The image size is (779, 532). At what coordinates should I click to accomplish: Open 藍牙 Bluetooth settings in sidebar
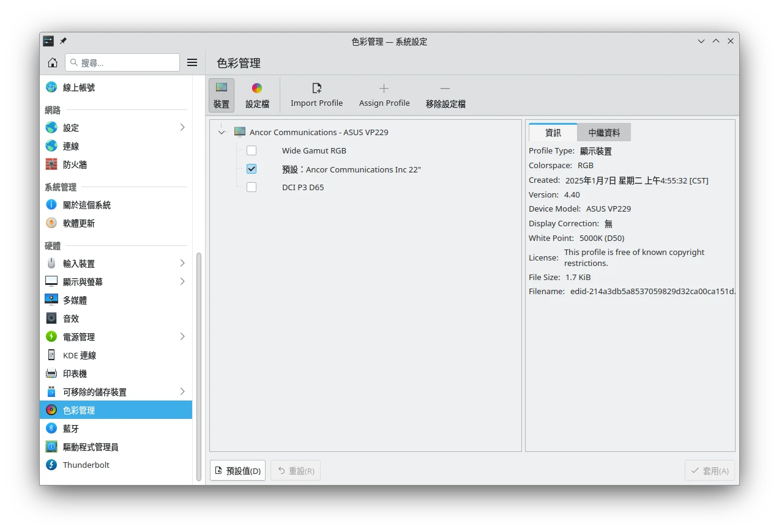point(71,429)
